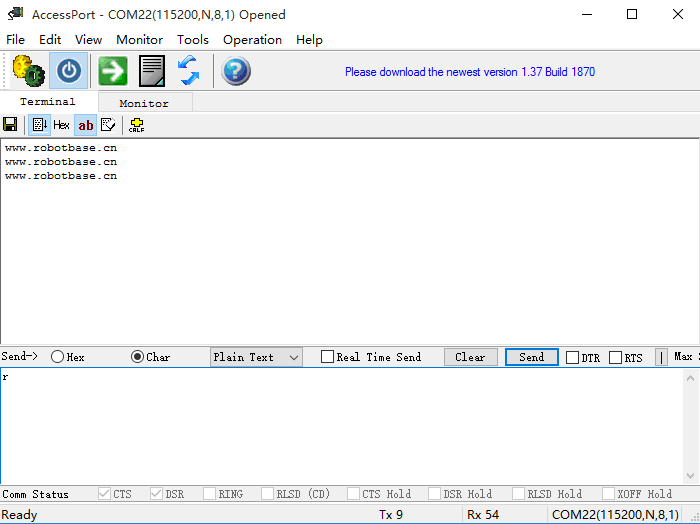Click the green arrow transfer icon
The width and height of the screenshot is (700, 524).
click(x=112, y=71)
